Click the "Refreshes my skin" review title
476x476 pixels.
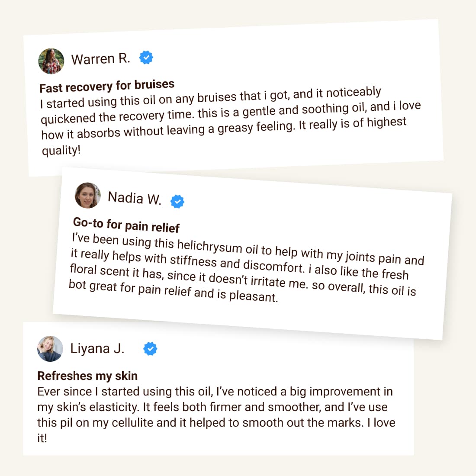87,376
